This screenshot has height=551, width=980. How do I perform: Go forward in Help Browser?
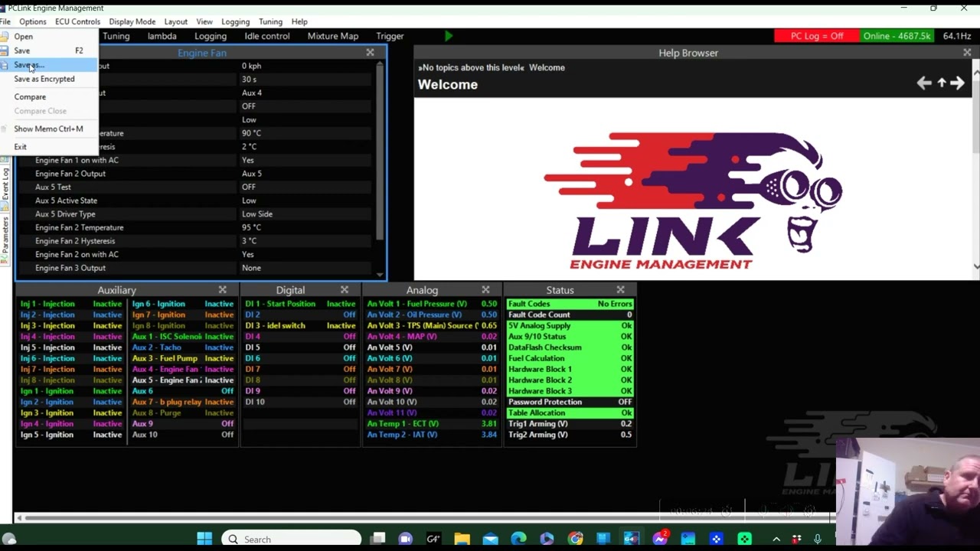click(x=957, y=83)
